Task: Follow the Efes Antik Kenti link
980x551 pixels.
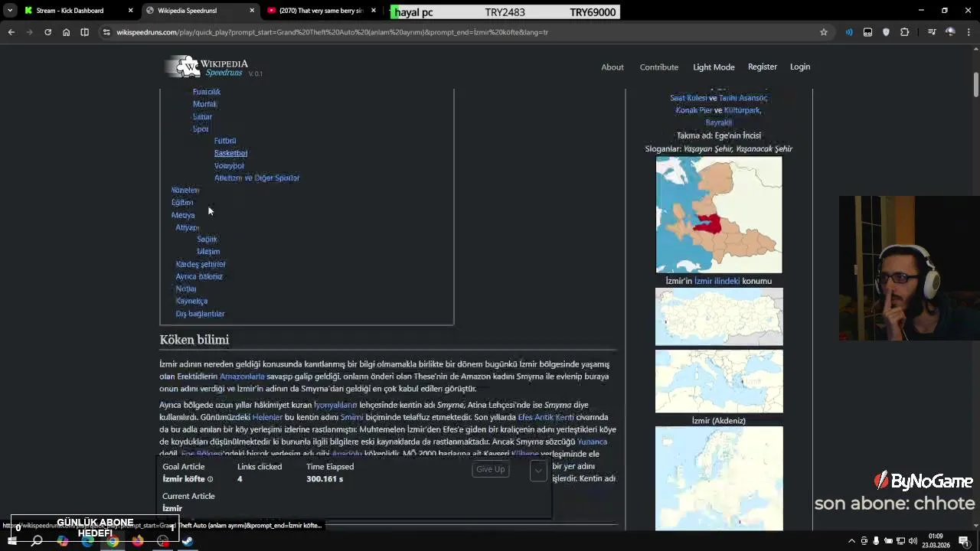Action: [546, 417]
